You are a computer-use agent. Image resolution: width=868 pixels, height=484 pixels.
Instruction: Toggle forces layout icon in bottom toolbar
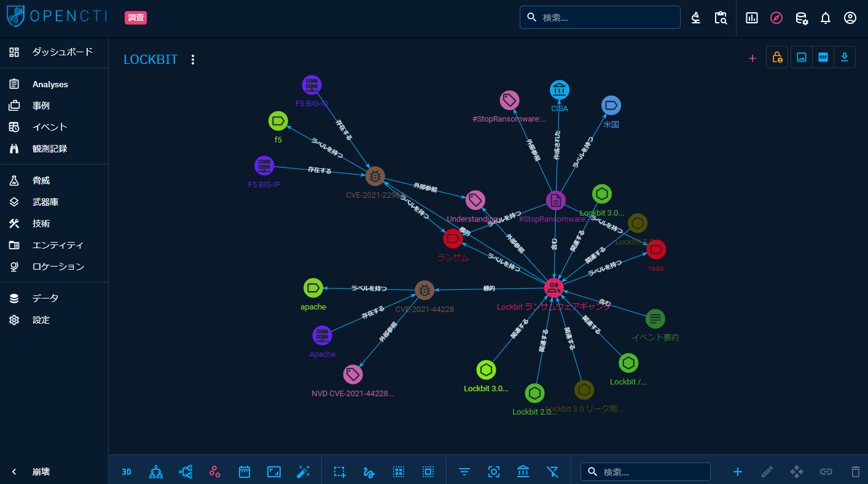click(x=215, y=472)
